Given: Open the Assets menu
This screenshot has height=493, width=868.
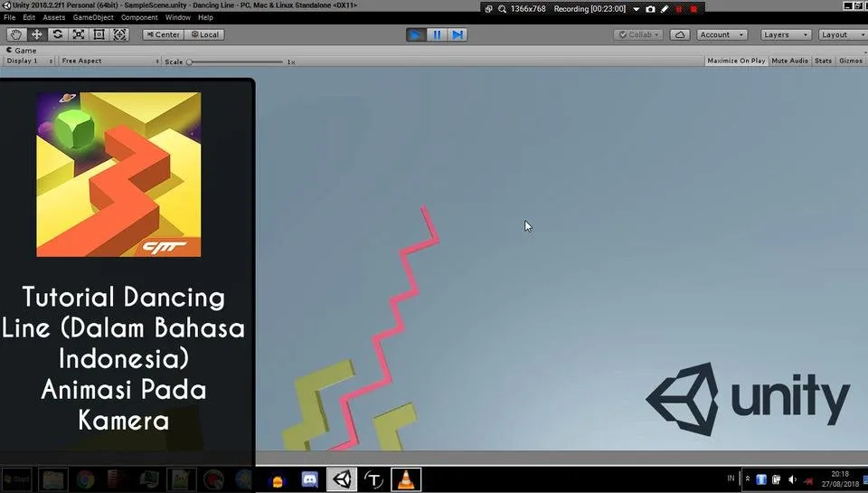Looking at the screenshot, I should [x=53, y=17].
